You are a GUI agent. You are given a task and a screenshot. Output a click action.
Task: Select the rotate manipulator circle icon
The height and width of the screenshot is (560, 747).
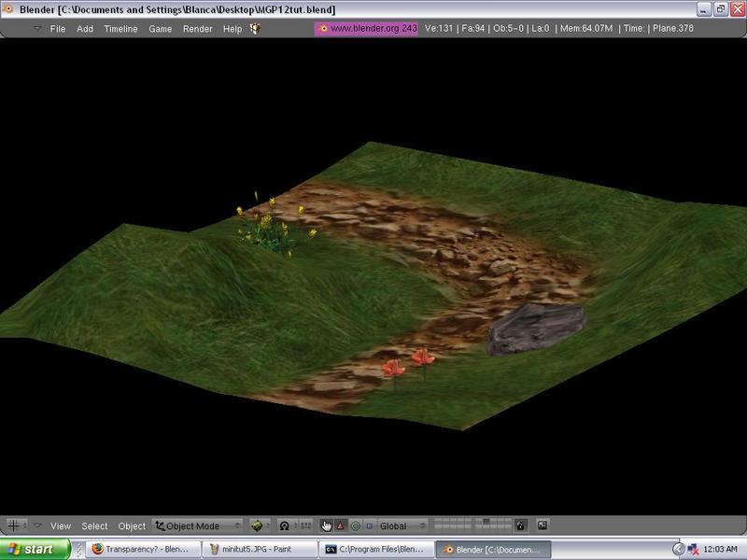point(355,525)
